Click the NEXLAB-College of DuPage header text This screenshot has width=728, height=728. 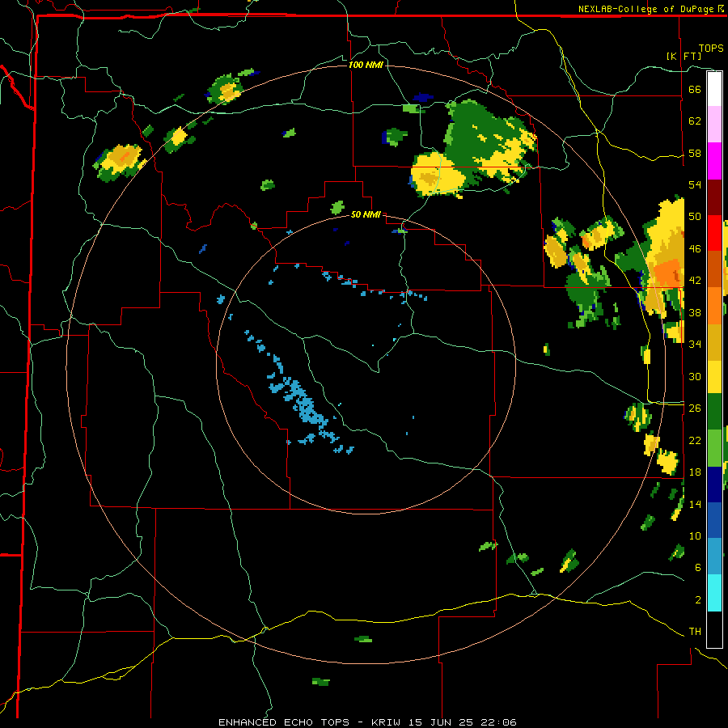(x=645, y=9)
